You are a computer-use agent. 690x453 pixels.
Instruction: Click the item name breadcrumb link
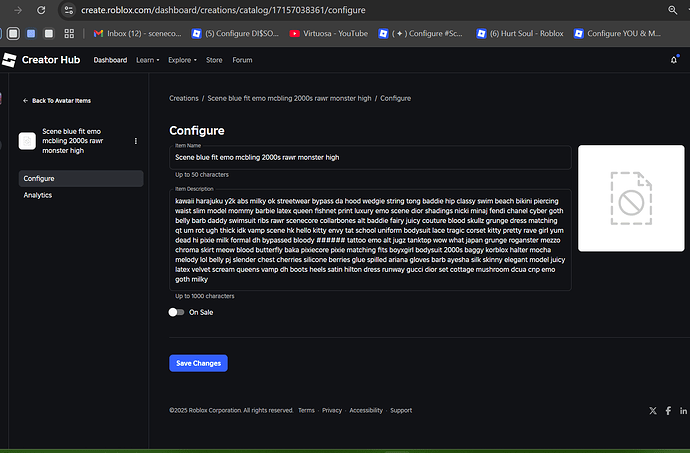(x=289, y=98)
